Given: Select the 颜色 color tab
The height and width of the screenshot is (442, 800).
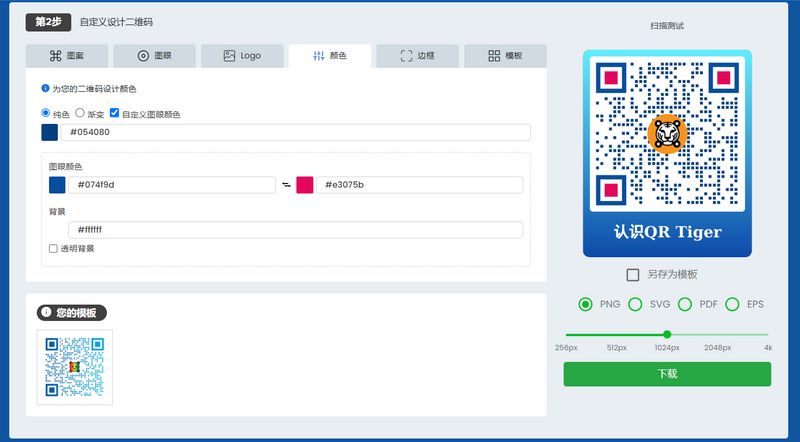Looking at the screenshot, I should pyautogui.click(x=330, y=56).
